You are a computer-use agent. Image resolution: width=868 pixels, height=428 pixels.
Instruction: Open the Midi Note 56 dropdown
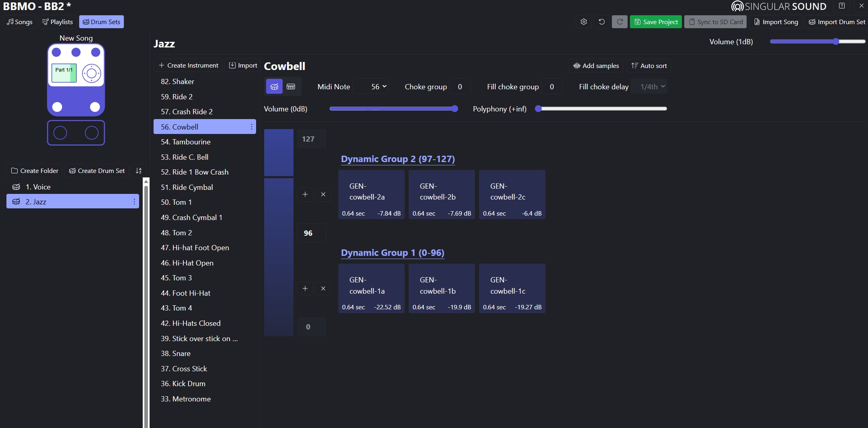(x=371, y=86)
